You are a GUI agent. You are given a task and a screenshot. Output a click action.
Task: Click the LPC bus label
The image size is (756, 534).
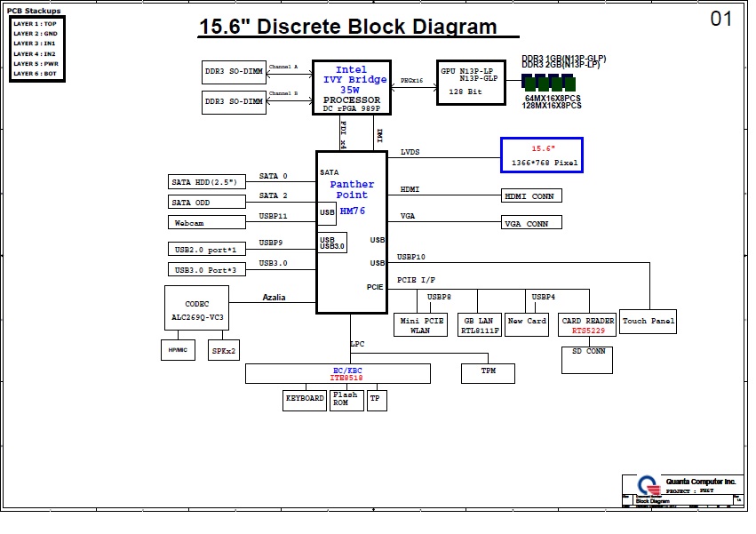[357, 344]
